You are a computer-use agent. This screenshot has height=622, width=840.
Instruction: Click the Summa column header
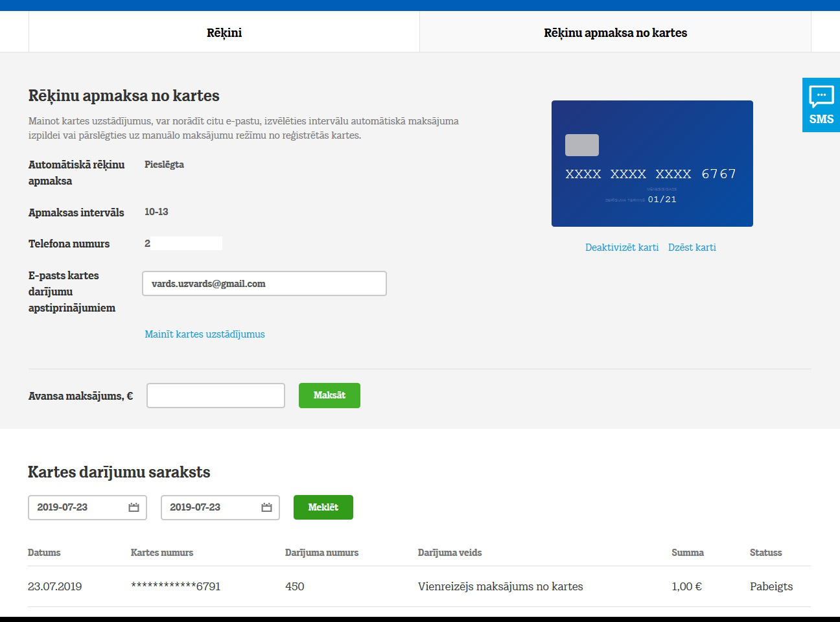pos(687,553)
